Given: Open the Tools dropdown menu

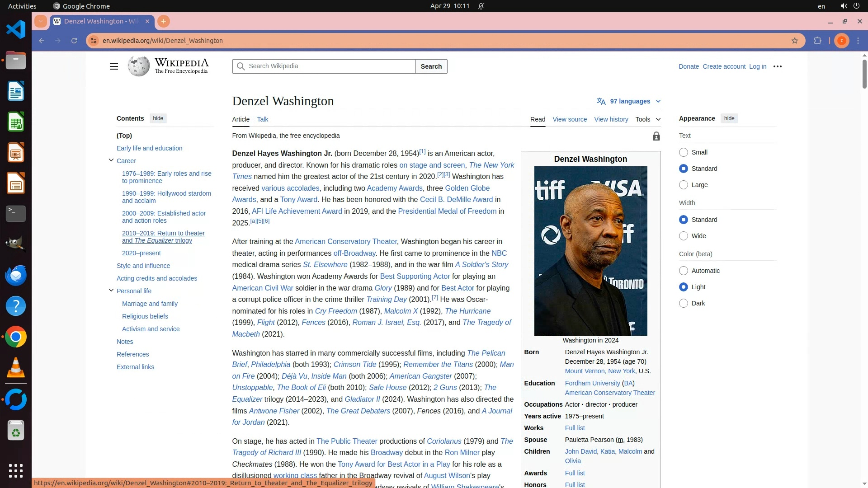Looking at the screenshot, I should click(x=647, y=119).
